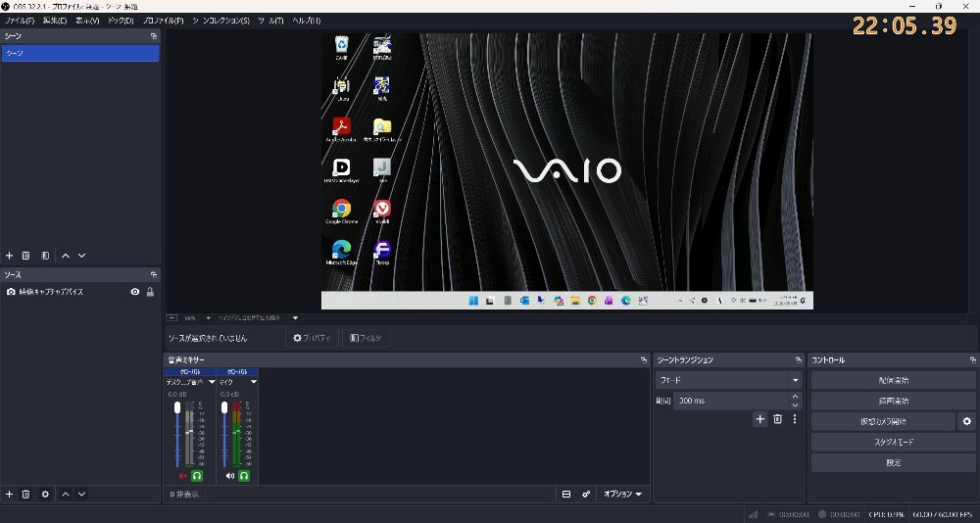Viewport: 980px width, 523px height.
Task: Switch audio mixer layout icon
Action: pos(566,495)
